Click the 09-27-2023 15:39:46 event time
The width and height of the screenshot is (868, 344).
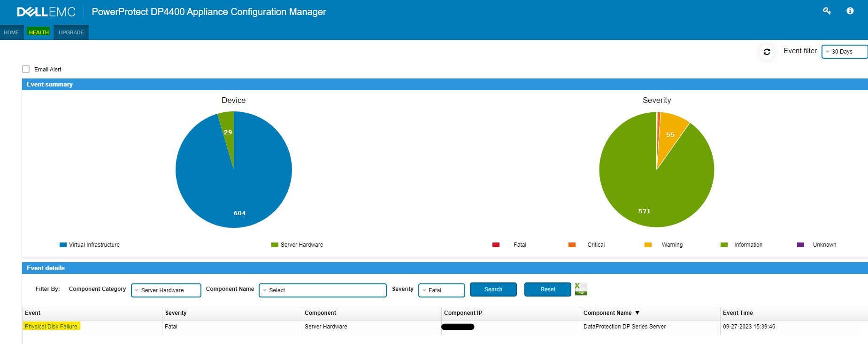749,327
